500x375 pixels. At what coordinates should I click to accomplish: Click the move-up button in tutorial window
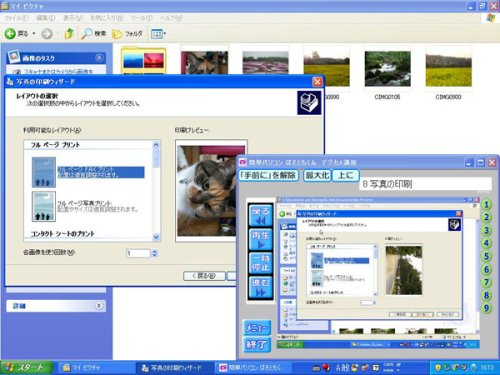[346, 175]
